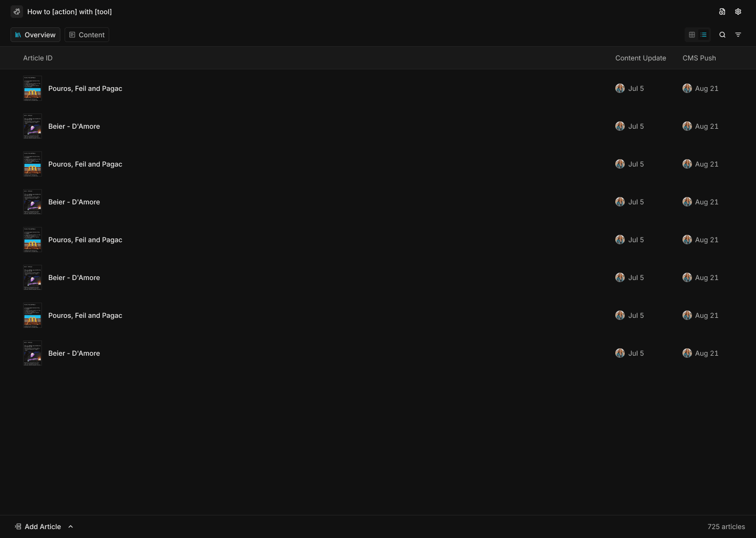756x538 pixels.
Task: Open the search icon in the toolbar
Action: click(722, 35)
